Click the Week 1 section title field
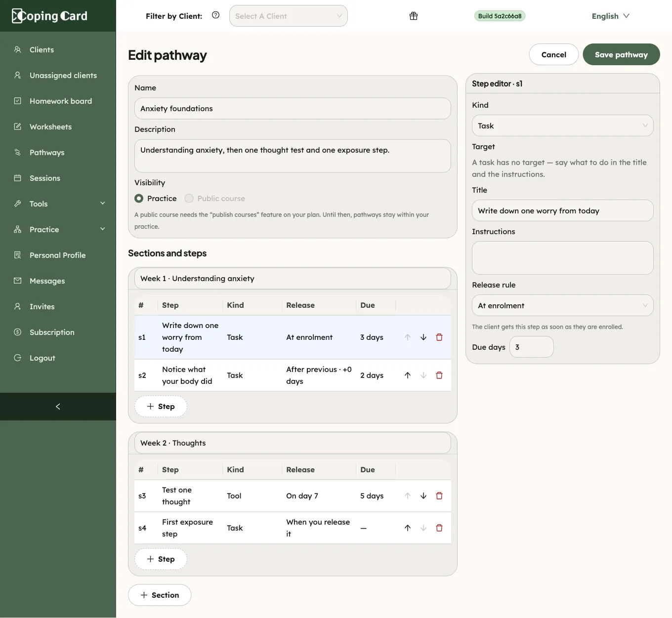672x618 pixels. [293, 278]
